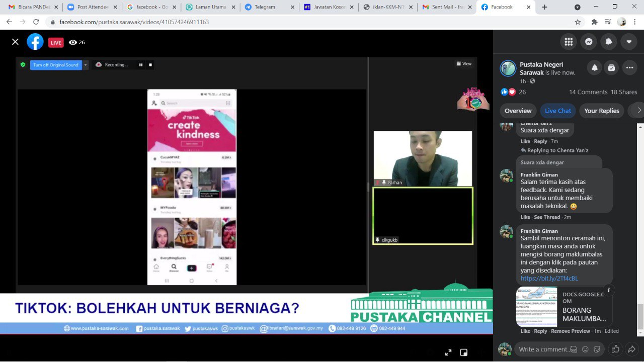Open the 18 Shares link
This screenshot has width=644, height=362.
pos(624,92)
